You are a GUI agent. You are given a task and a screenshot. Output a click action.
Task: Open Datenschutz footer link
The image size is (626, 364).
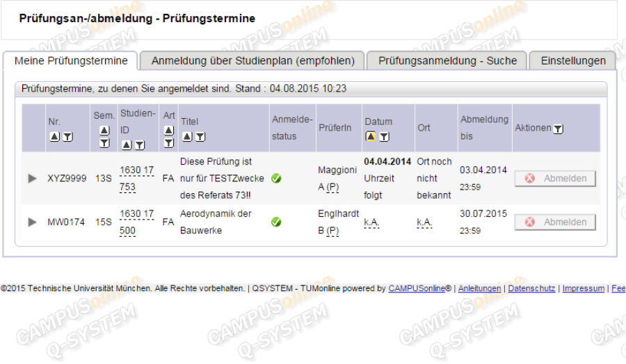tap(531, 288)
